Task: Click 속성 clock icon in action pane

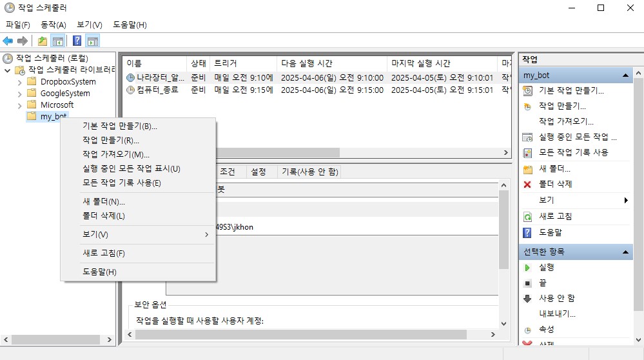Action: [x=528, y=330]
